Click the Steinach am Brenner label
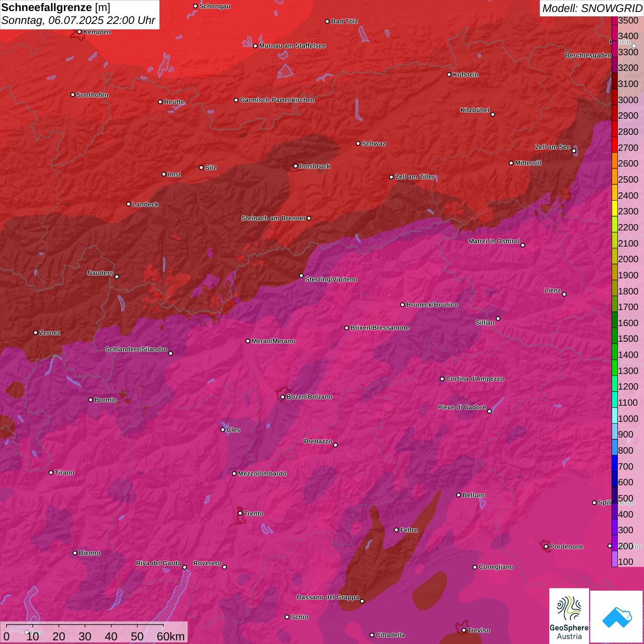Viewport: 644px width, 644px height. pos(273,218)
